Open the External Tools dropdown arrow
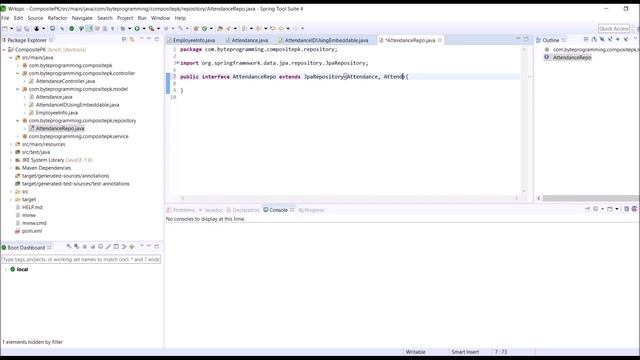Viewport: 640px width, 360px height. (158, 29)
